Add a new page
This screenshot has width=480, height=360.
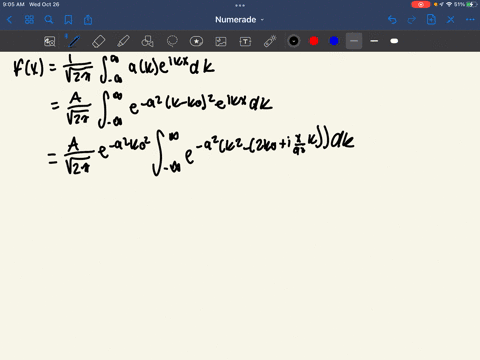(x=431, y=20)
